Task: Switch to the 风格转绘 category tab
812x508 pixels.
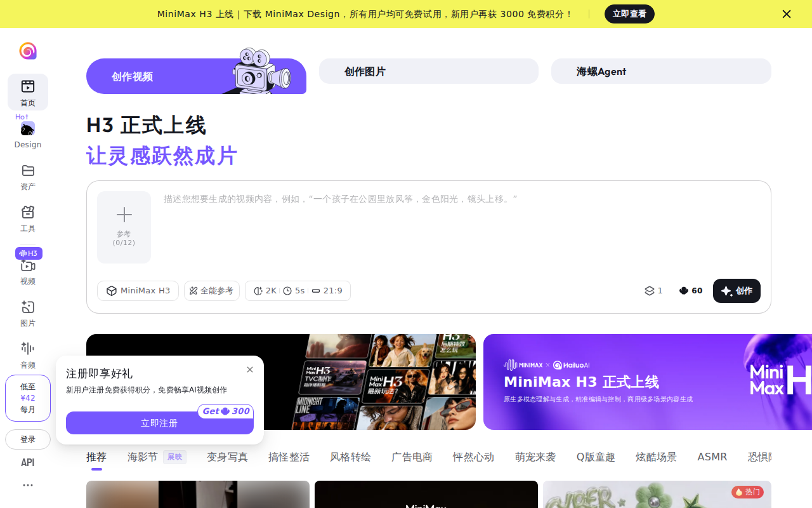Action: (x=350, y=457)
